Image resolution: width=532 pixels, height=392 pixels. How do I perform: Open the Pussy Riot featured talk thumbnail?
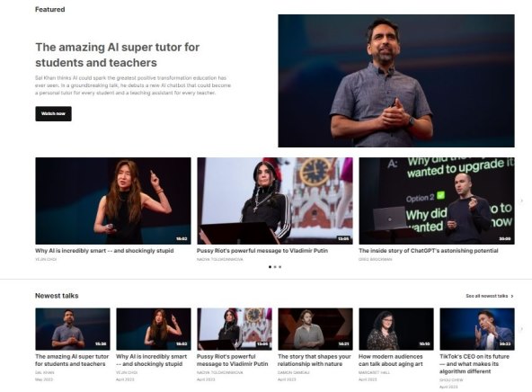pyautogui.click(x=275, y=200)
